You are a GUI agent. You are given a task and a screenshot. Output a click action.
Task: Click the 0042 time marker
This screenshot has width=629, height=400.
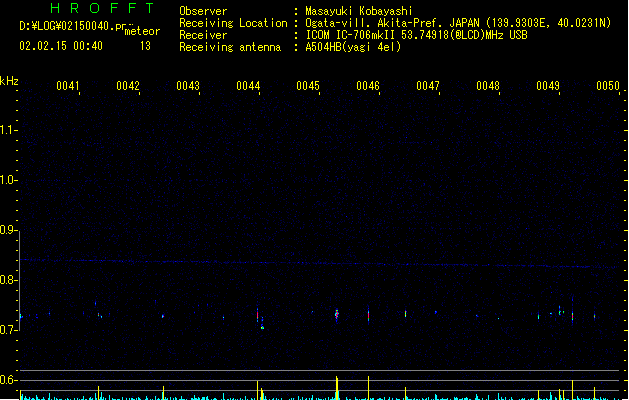(x=128, y=86)
